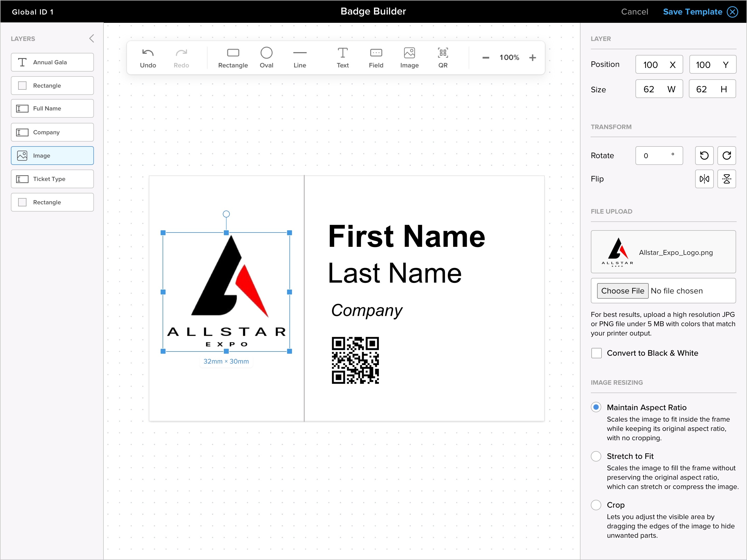Rotate layer clockwise
Image resolution: width=747 pixels, height=560 pixels.
click(x=727, y=156)
